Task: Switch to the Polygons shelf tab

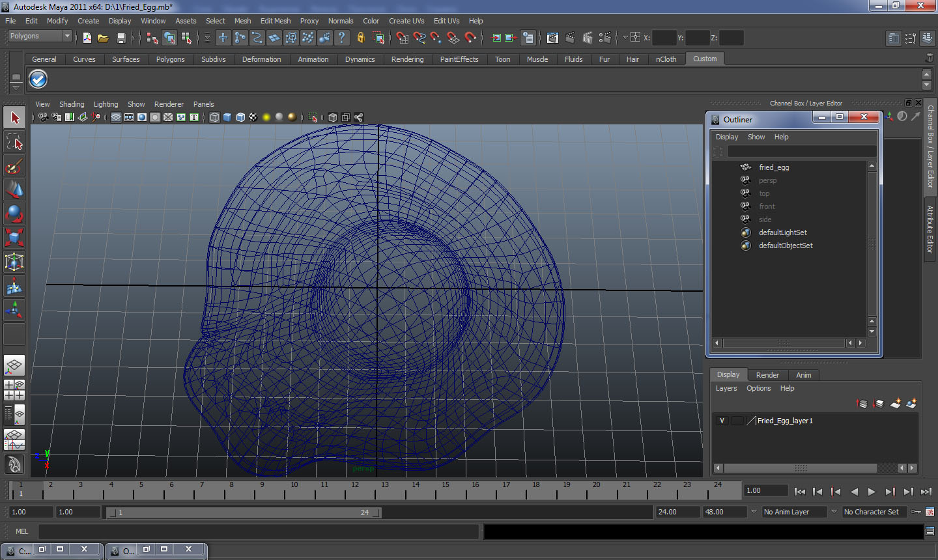Action: [170, 59]
